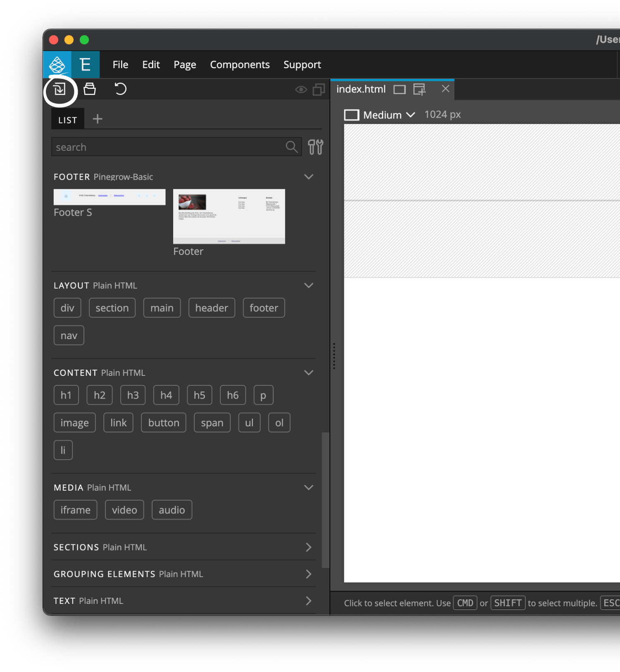Open the Library insert panel icon

tap(60, 89)
